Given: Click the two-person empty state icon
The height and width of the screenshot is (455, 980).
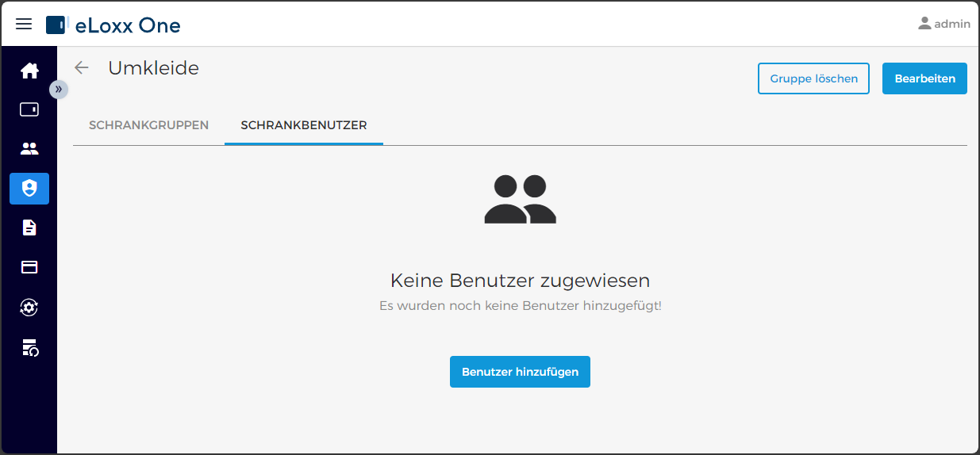Looking at the screenshot, I should click(x=520, y=199).
